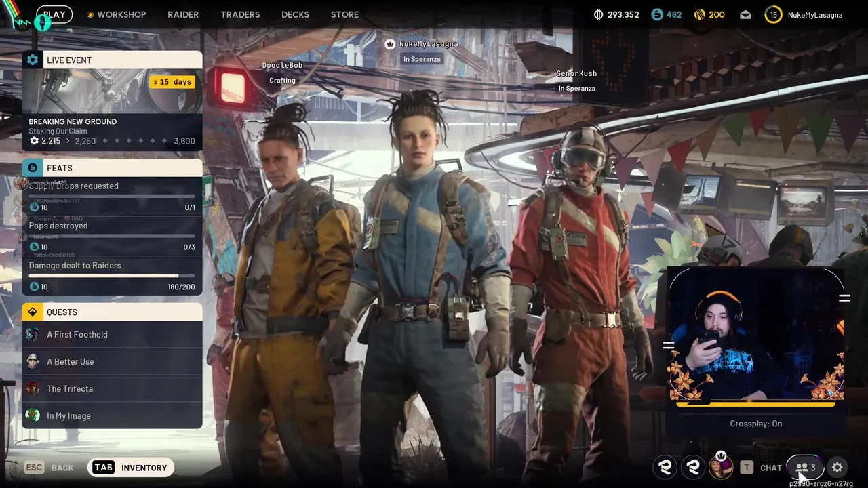Select the Supply Drops requested feat
This screenshot has height=488, width=868.
click(x=112, y=197)
